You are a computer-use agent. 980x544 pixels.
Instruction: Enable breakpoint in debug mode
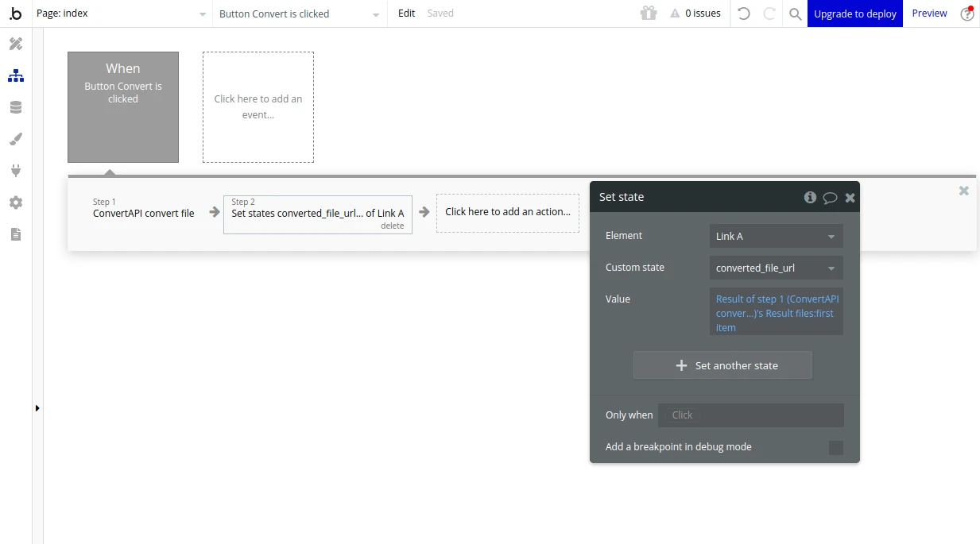click(835, 447)
